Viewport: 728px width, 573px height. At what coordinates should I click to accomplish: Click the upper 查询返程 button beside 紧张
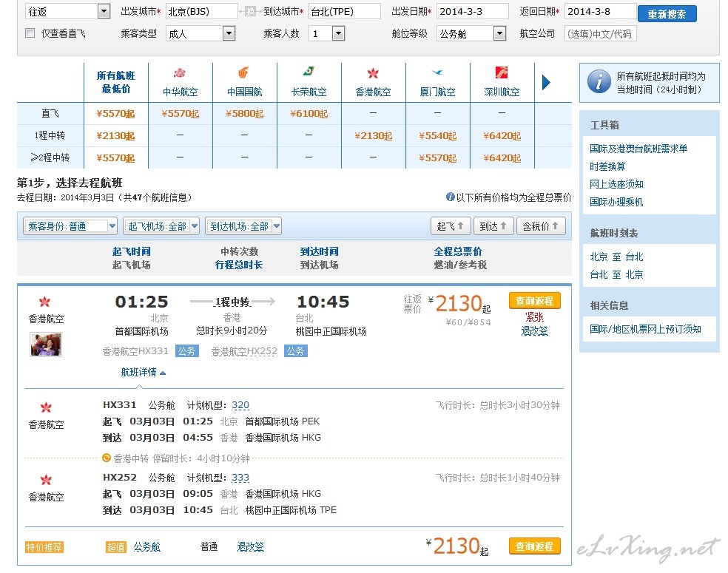(x=534, y=301)
